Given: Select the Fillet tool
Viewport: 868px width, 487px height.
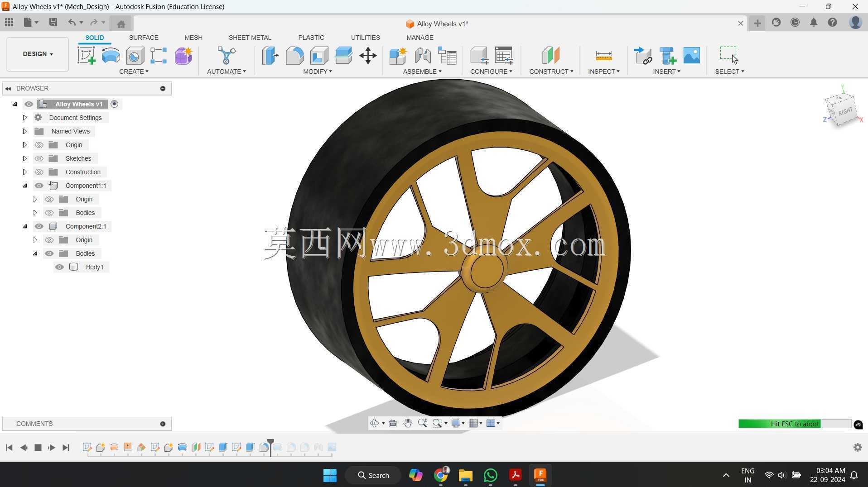Looking at the screenshot, I should coord(294,56).
